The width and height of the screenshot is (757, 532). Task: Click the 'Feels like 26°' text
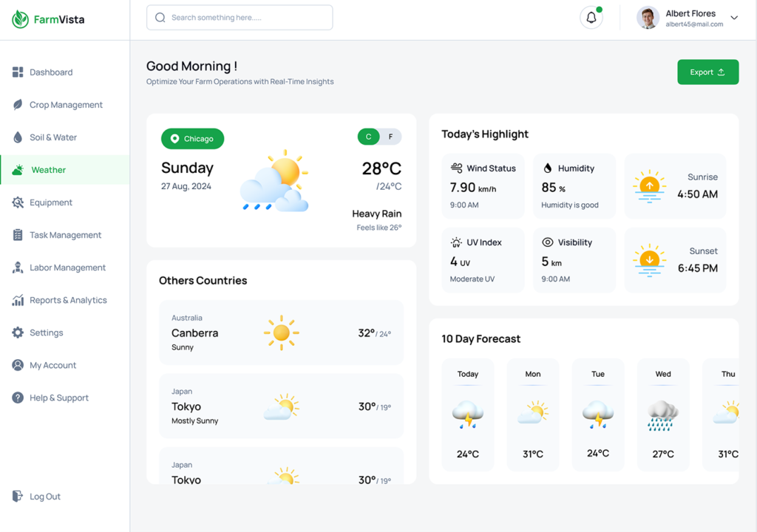(379, 228)
